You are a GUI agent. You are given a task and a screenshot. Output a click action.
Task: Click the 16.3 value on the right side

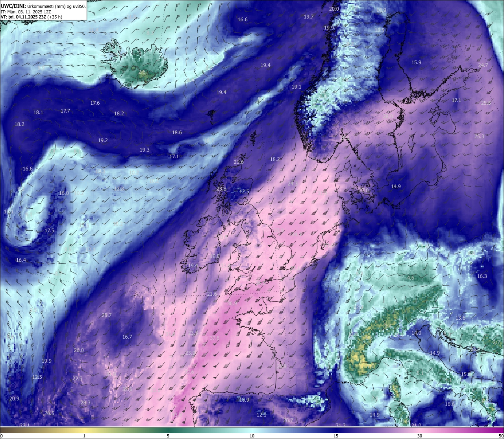pyautogui.click(x=482, y=276)
